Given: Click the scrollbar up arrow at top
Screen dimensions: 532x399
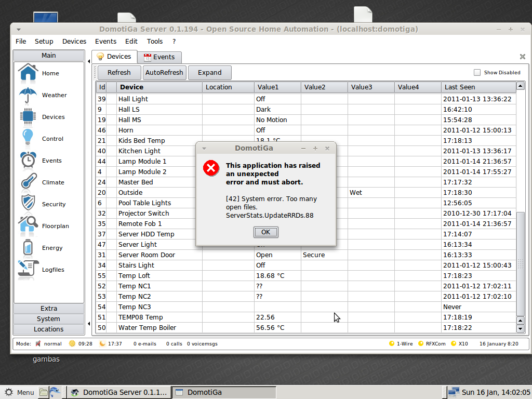Looking at the screenshot, I should (x=520, y=86).
